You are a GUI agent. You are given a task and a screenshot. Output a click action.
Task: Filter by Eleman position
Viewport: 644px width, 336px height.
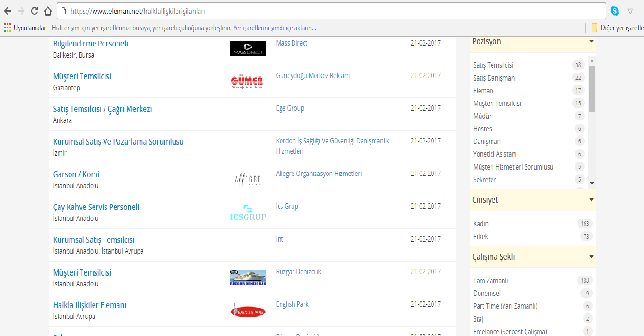point(483,91)
